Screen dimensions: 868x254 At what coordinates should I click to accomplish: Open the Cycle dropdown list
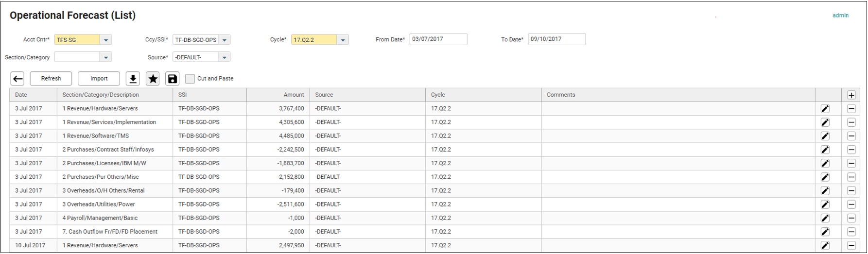[x=343, y=40]
